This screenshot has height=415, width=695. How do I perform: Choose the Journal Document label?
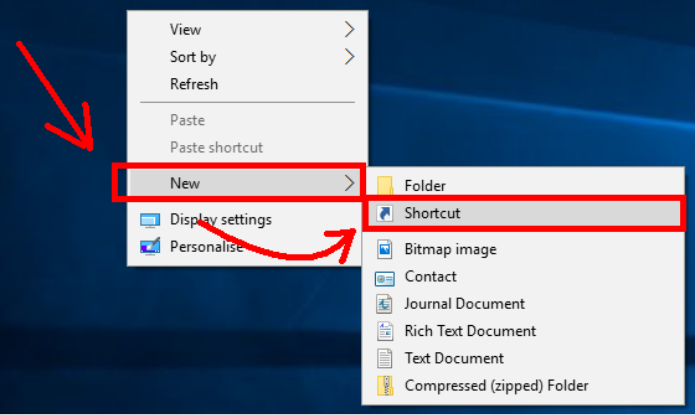click(465, 304)
